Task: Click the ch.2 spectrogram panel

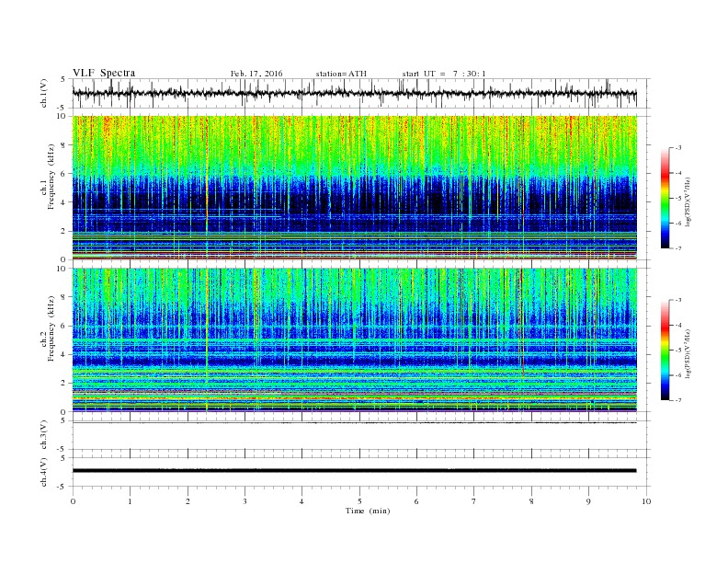Action: pos(354,339)
